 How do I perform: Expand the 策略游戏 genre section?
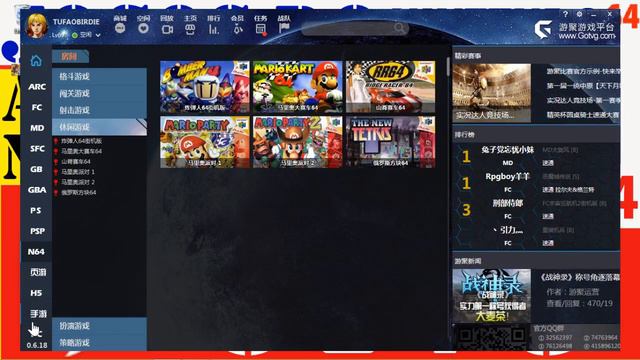click(x=99, y=342)
